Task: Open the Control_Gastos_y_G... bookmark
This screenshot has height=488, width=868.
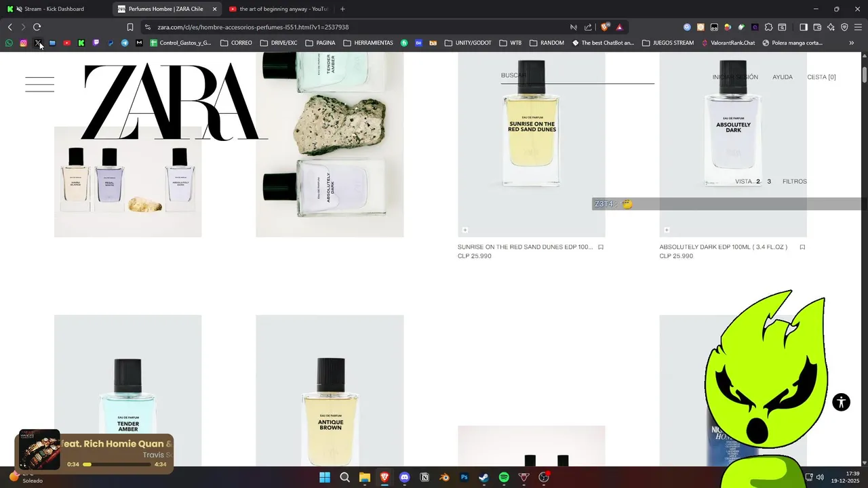Action: point(180,43)
